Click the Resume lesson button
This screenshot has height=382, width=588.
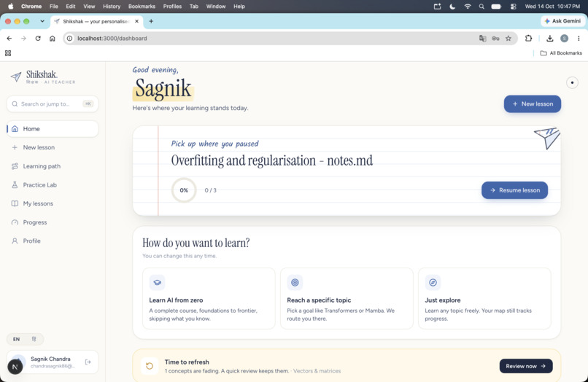pyautogui.click(x=514, y=190)
